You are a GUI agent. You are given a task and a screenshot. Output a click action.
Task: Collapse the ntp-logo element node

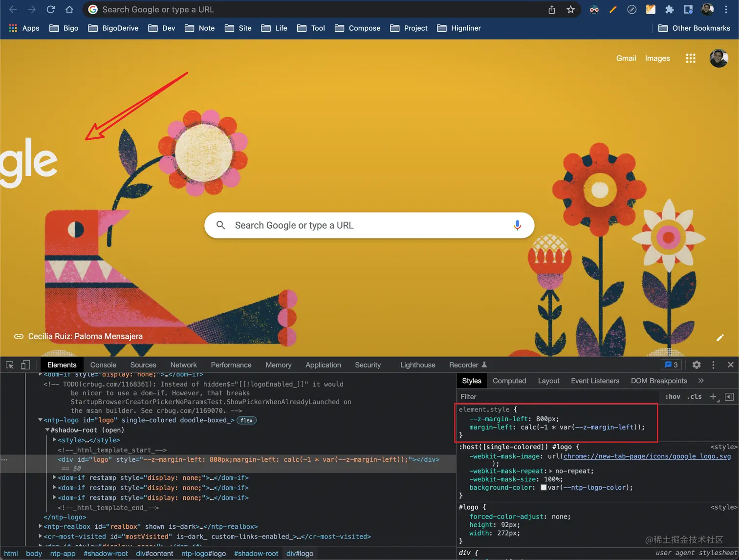(x=40, y=420)
